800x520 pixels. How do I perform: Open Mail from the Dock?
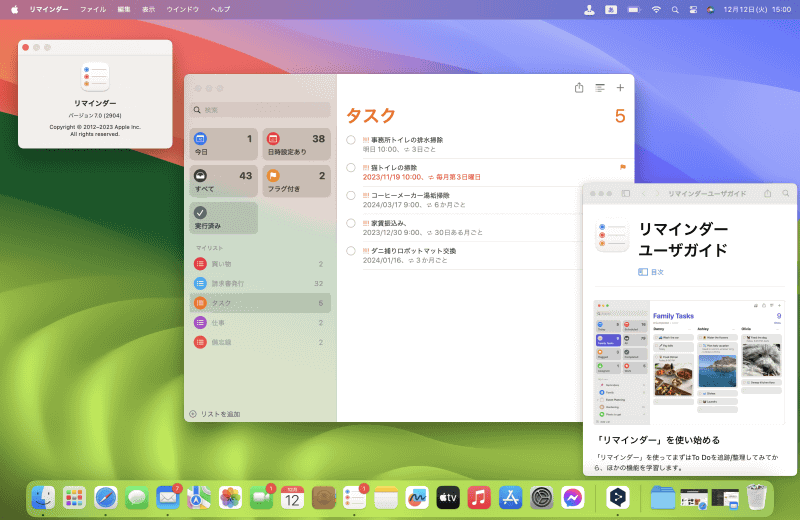tap(168, 498)
